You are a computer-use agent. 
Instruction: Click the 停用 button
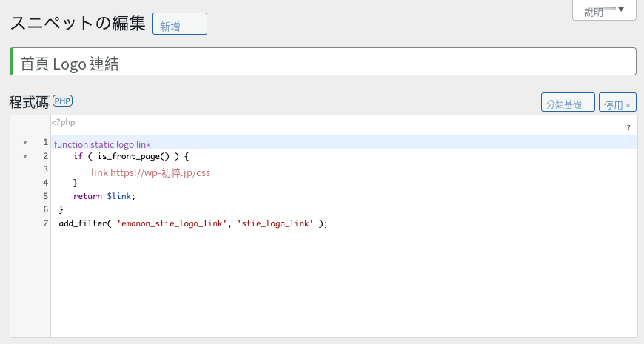click(617, 102)
